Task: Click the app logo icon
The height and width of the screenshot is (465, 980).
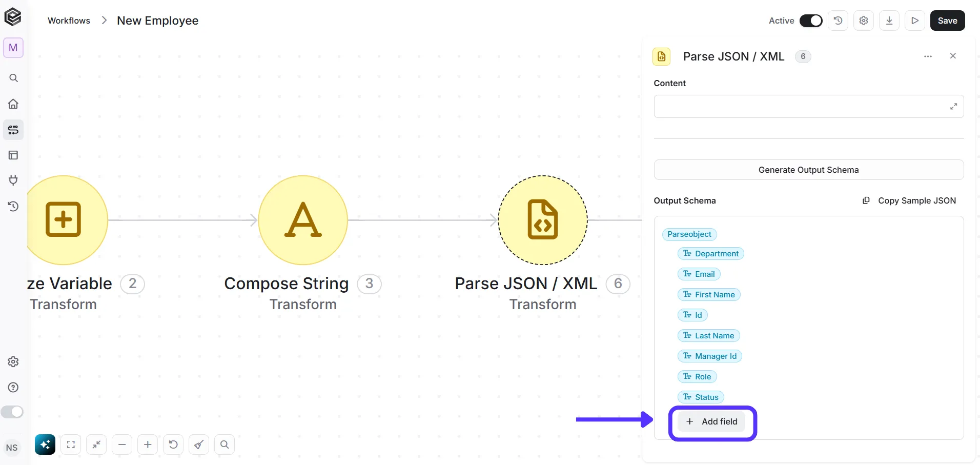Action: click(x=13, y=17)
